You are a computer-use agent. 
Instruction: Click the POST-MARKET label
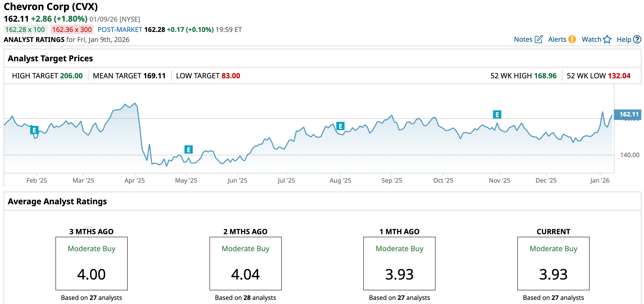(120, 30)
